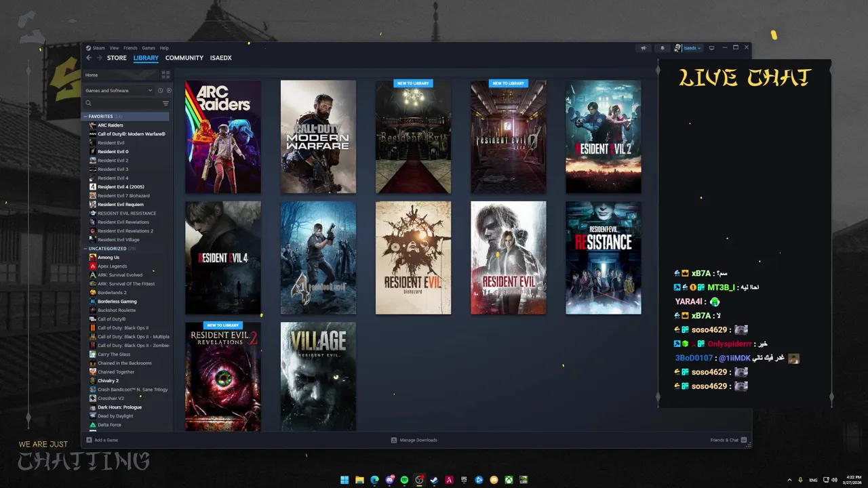Switch to Big Picture mode icon
Image resolution: width=868 pixels, height=488 pixels.
point(711,48)
